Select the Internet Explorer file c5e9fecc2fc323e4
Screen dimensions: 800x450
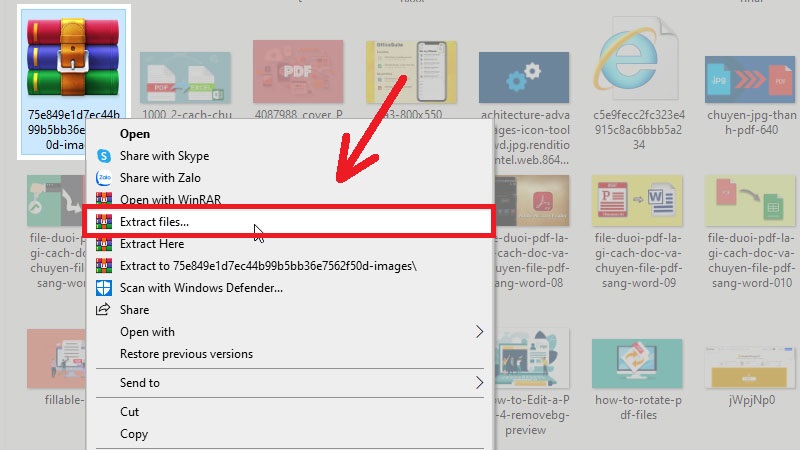click(x=638, y=59)
